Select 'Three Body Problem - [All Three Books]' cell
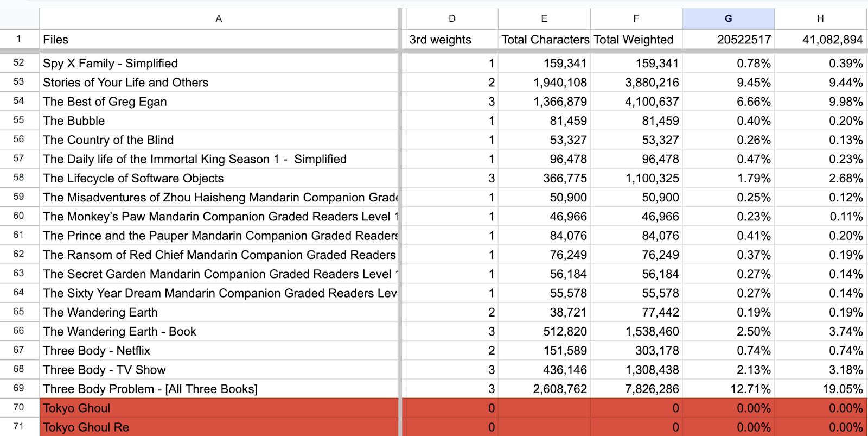The height and width of the screenshot is (436, 868). 219,389
